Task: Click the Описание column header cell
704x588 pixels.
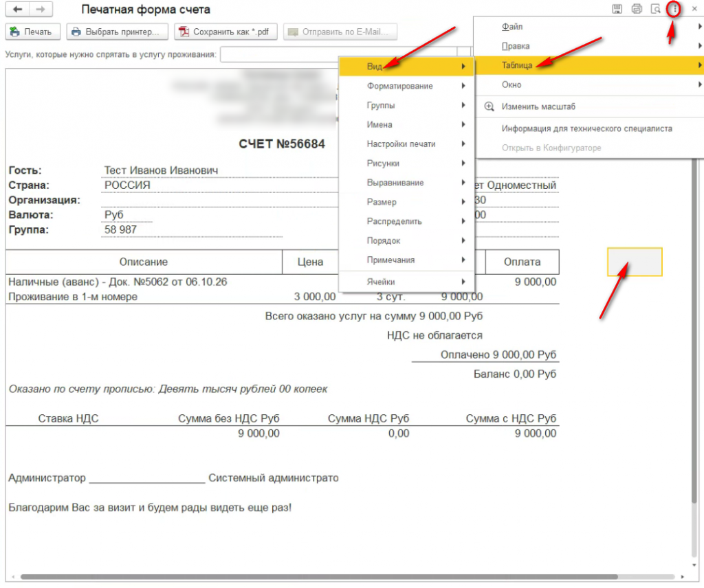Action: tap(144, 262)
